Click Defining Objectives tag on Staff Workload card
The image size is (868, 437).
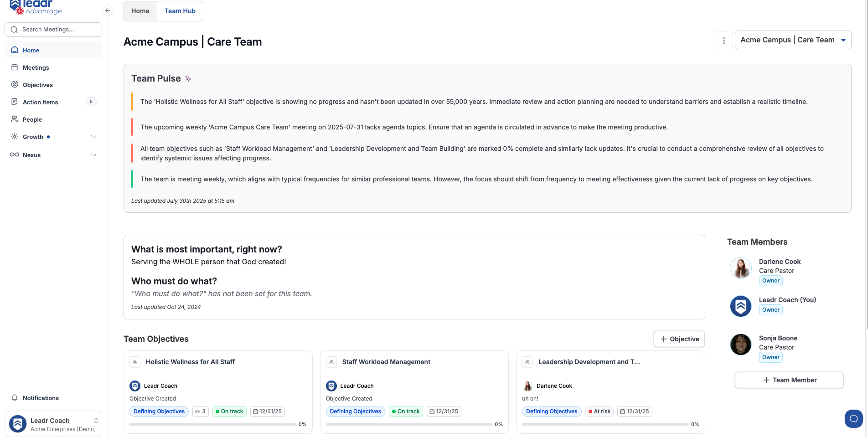356,411
